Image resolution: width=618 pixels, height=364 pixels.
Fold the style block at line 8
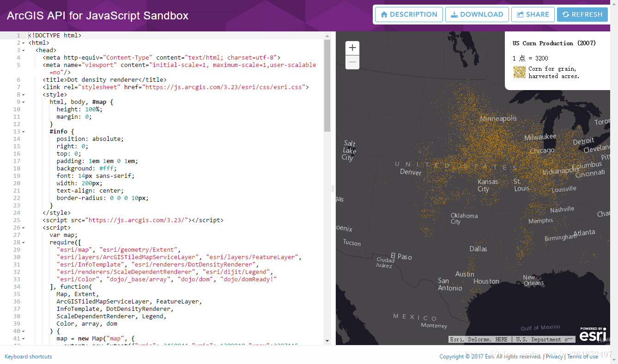24,95
